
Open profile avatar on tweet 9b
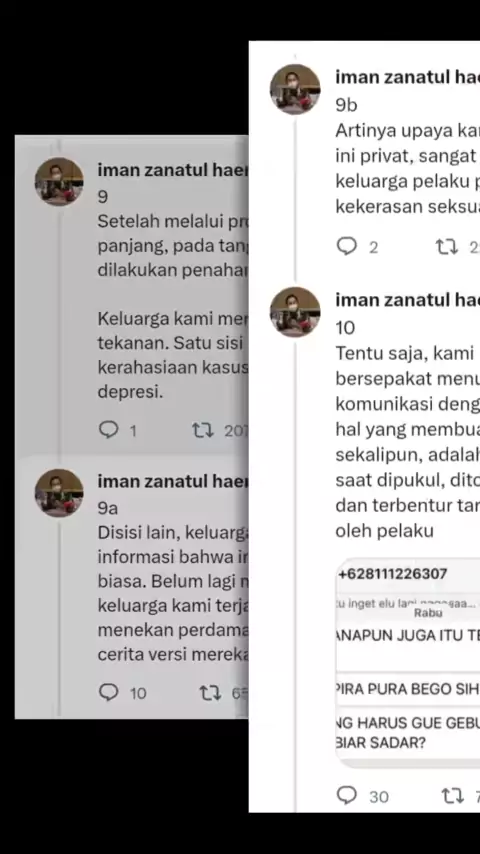(295, 89)
